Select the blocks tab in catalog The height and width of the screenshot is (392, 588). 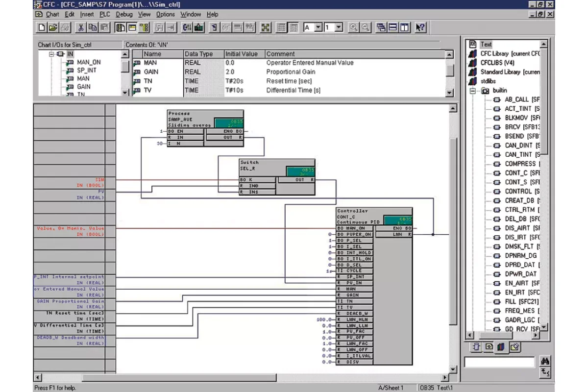[x=476, y=347]
